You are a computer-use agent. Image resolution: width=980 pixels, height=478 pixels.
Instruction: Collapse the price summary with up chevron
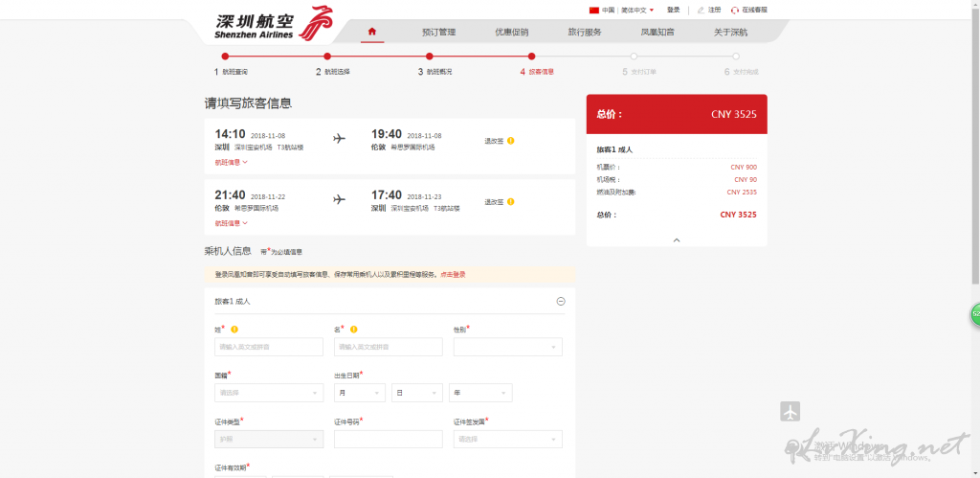click(677, 240)
